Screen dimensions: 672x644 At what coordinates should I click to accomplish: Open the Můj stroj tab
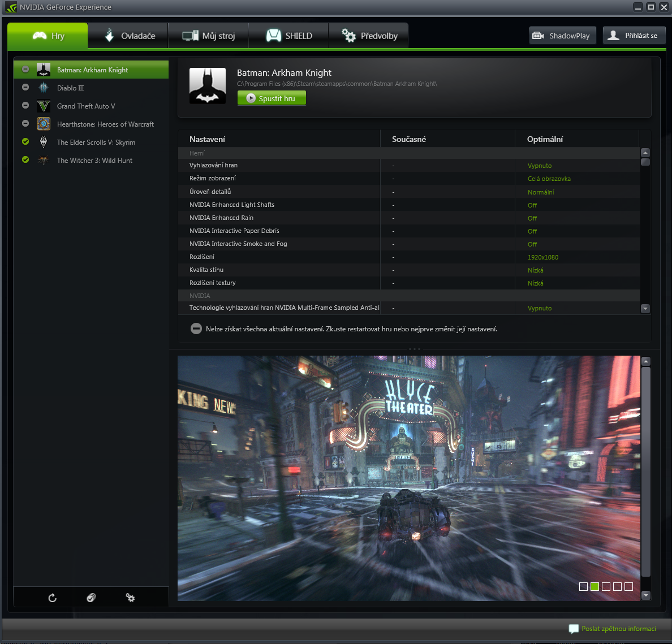pos(208,36)
